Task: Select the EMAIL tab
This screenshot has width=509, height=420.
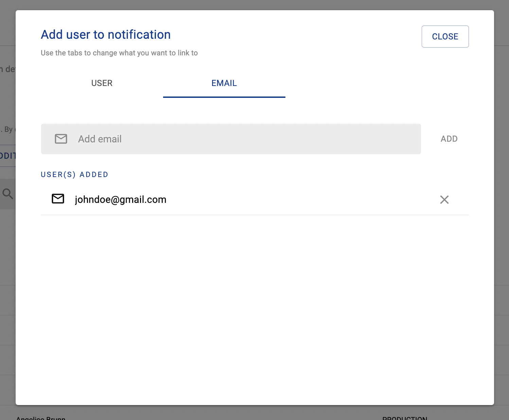Action: 224,83
